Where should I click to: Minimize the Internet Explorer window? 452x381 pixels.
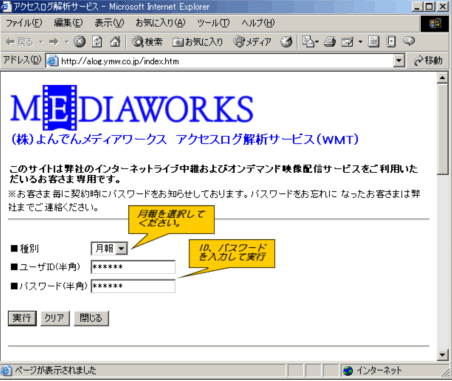pyautogui.click(x=418, y=6)
